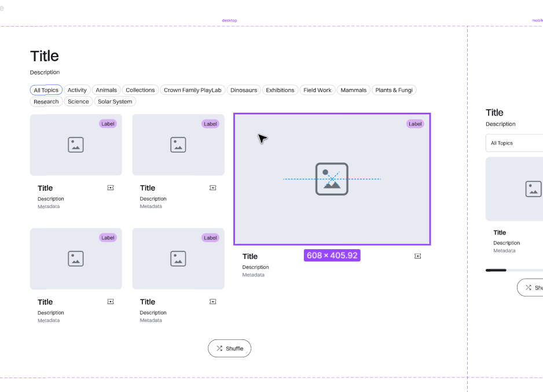
Task: Click the 608 × 405.92 size label
Action: (332, 256)
